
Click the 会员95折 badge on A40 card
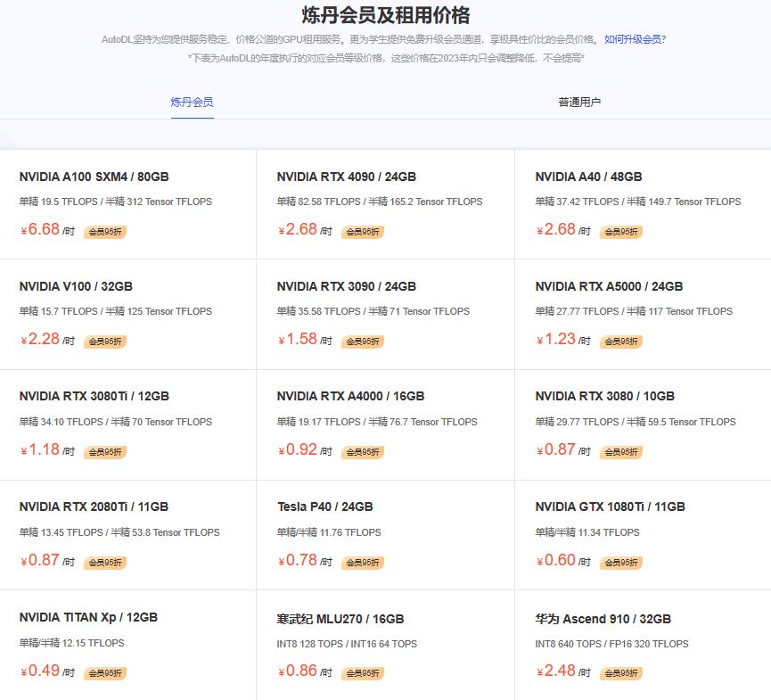click(x=621, y=232)
